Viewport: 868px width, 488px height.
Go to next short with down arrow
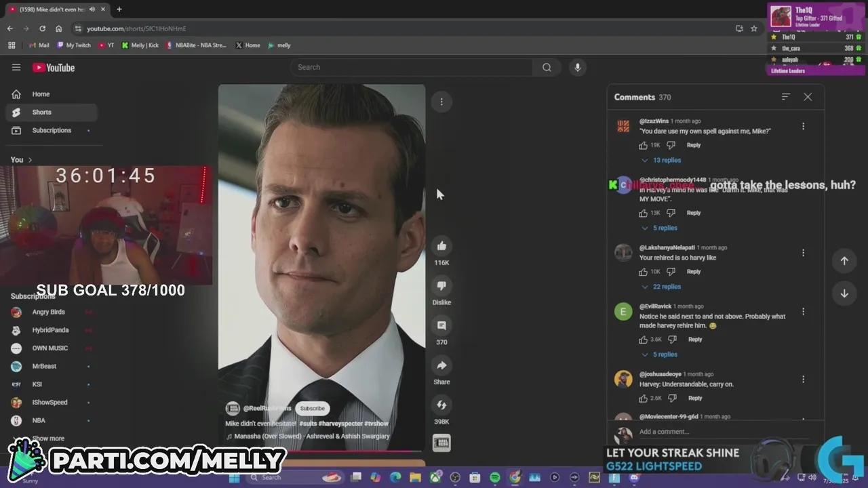(x=844, y=293)
